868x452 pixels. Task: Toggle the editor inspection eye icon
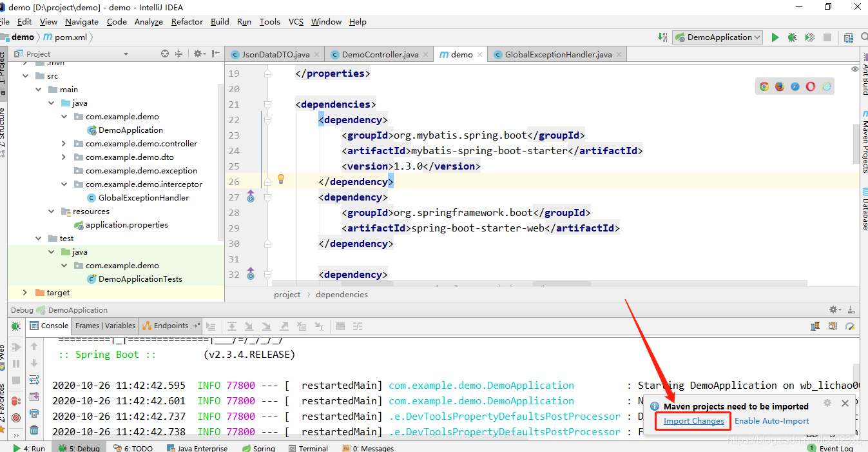[855, 68]
